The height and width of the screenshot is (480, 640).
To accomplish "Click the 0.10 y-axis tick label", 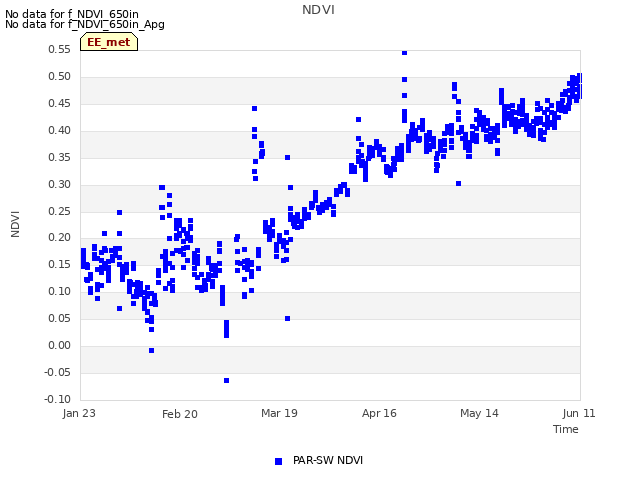I will 60,291.
